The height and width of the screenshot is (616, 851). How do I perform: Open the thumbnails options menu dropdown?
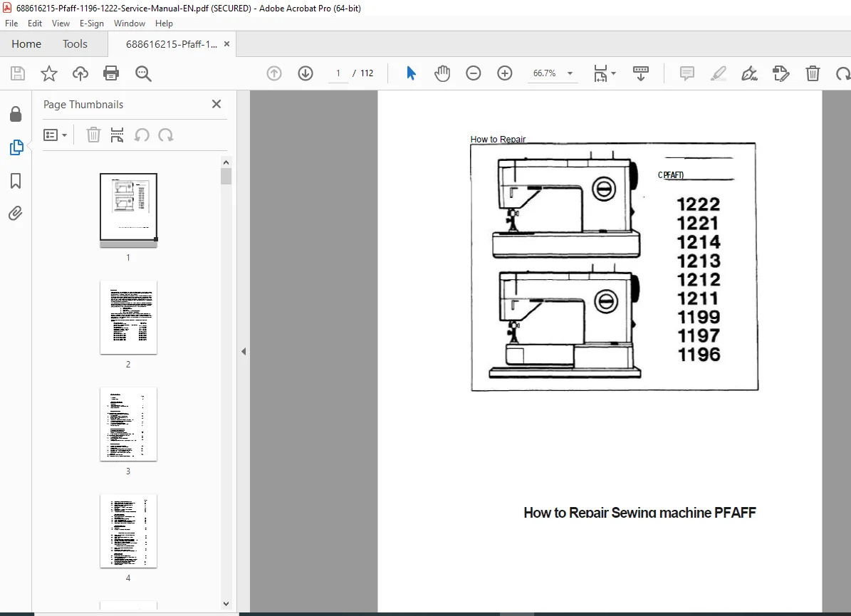(55, 135)
